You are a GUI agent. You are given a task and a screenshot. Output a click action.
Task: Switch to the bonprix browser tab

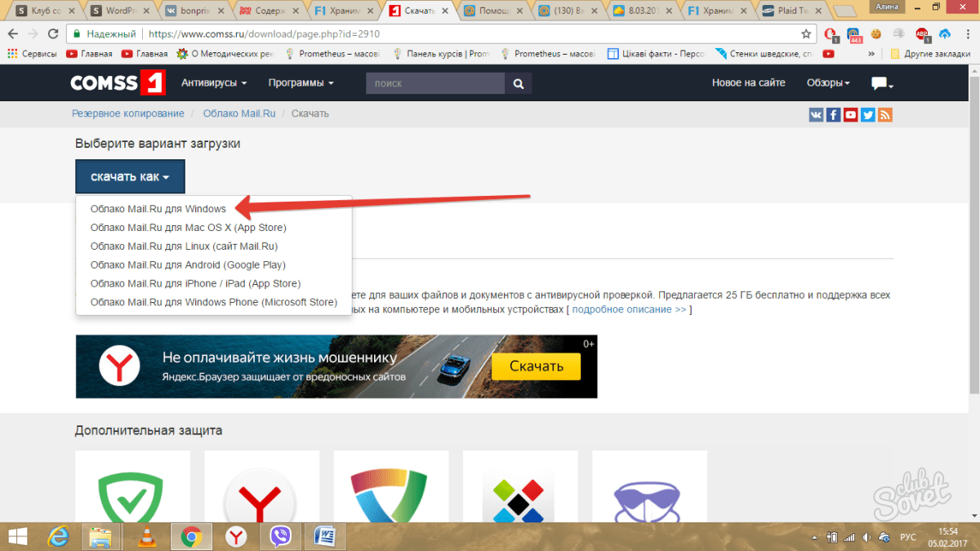[x=194, y=11]
